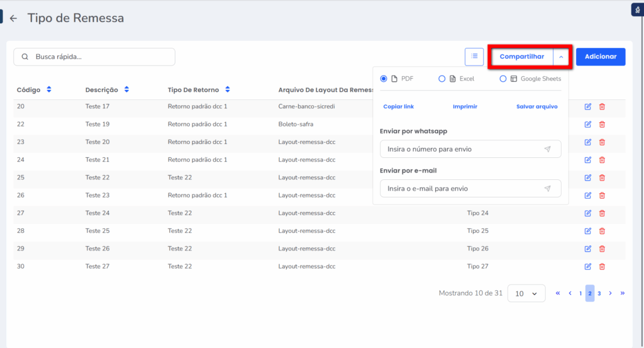
Task: Select the Excel export format
Action: 442,79
